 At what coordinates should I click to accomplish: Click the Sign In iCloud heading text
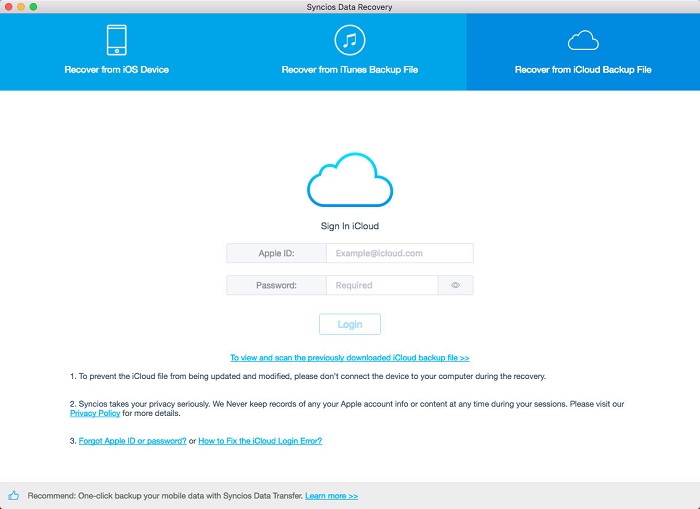tap(350, 226)
